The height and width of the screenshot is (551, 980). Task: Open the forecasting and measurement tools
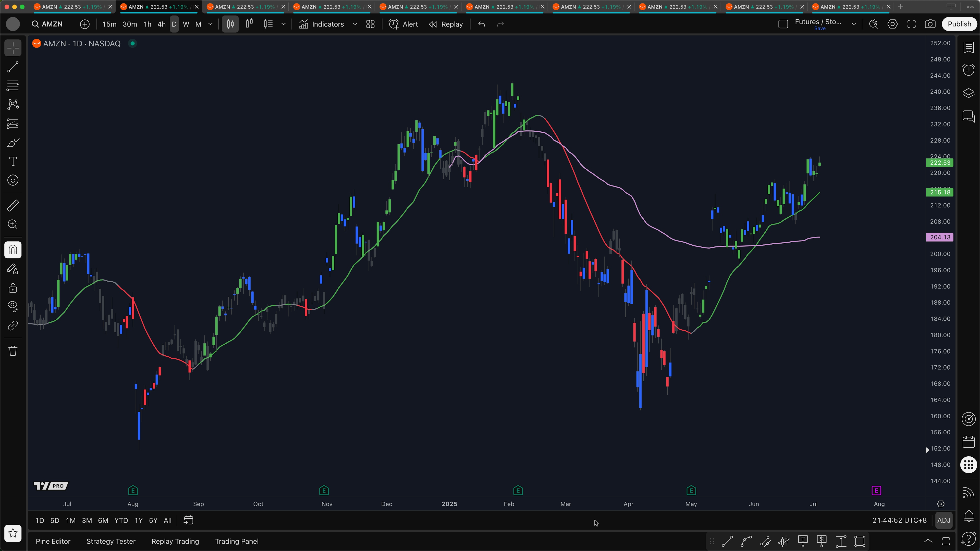tap(13, 123)
